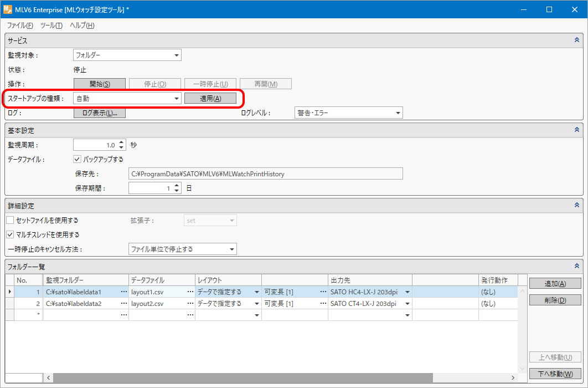This screenshot has height=388, width=588.
Task: Increase the 監視周期 value with up arrow
Action: [121, 142]
